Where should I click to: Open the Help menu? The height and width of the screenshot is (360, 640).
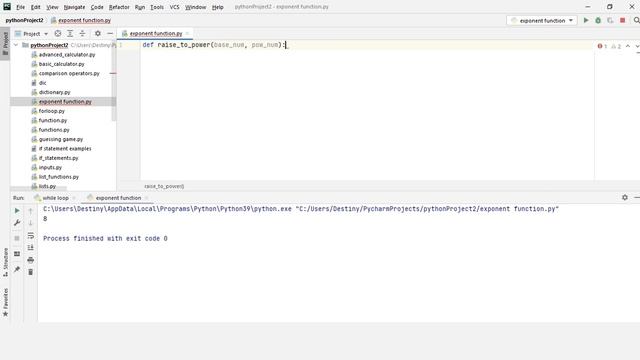pyautogui.click(x=218, y=7)
